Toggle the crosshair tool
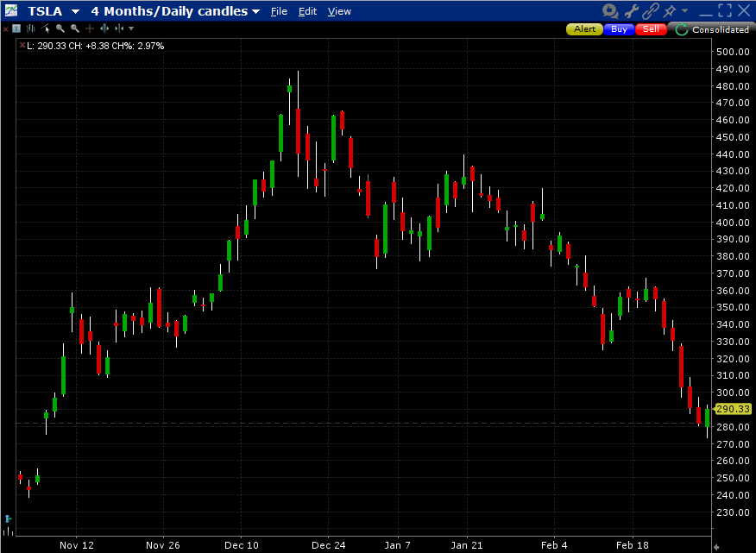 89,28
